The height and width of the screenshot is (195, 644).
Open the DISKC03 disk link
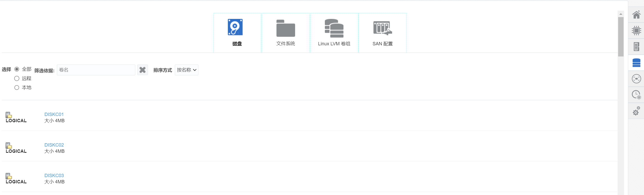tap(54, 176)
